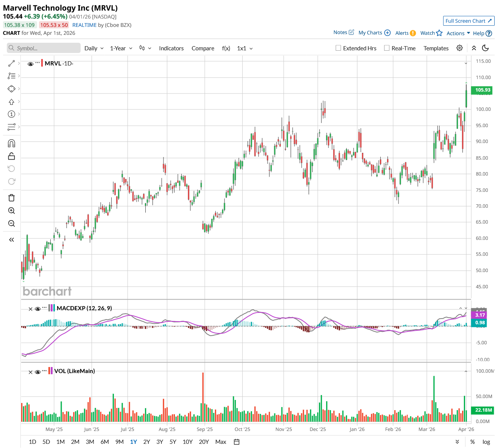Select the horizontal lines tool
The width and height of the screenshot is (495, 448).
pos(11,127)
